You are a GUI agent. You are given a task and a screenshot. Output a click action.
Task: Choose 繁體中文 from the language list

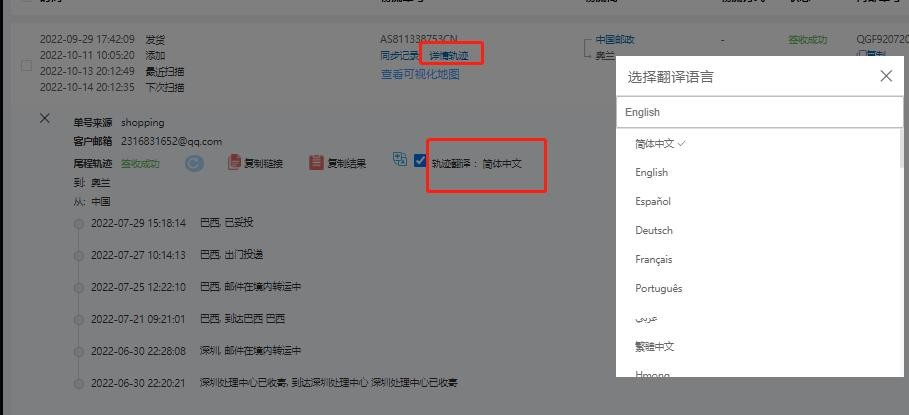(655, 346)
